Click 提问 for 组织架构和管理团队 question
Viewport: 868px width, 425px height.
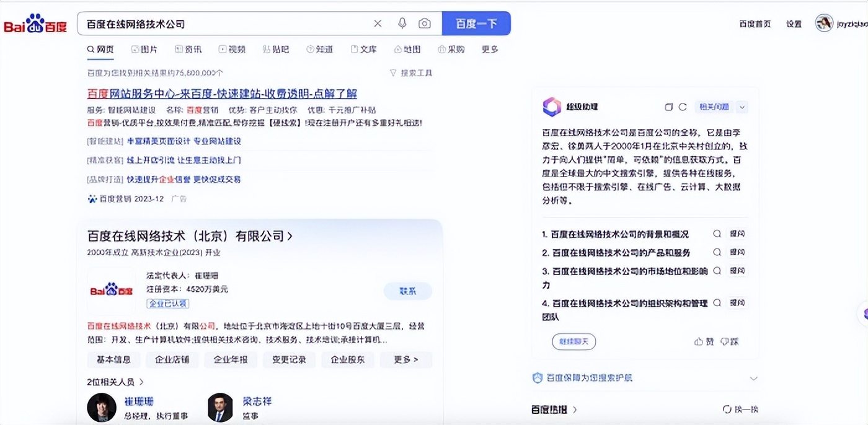pos(737,304)
